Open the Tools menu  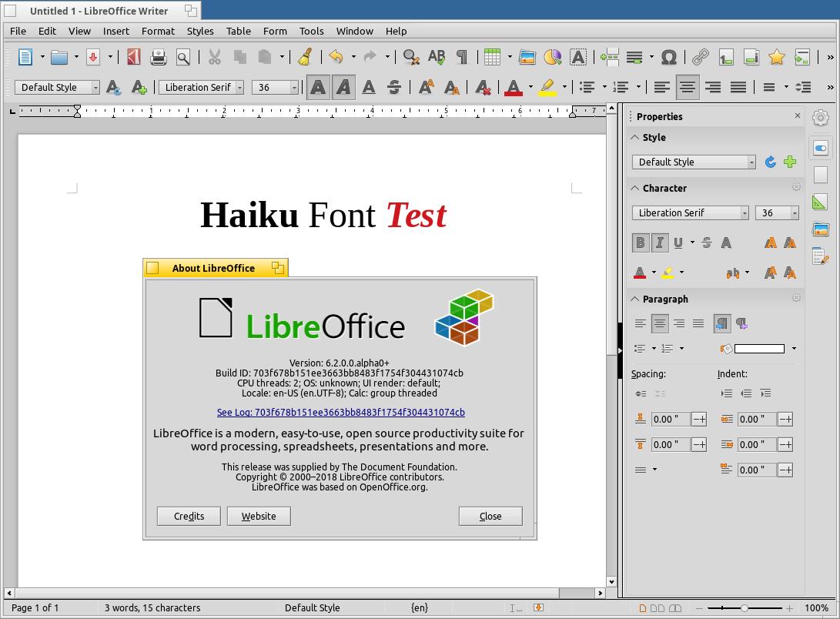tap(311, 31)
